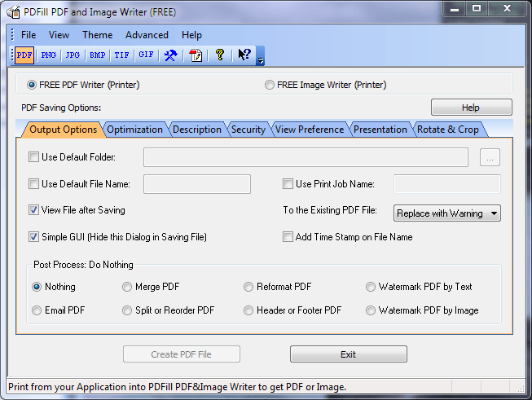The image size is (532, 400).
Task: Switch to TIF format toolbar icon
Action: (121, 55)
